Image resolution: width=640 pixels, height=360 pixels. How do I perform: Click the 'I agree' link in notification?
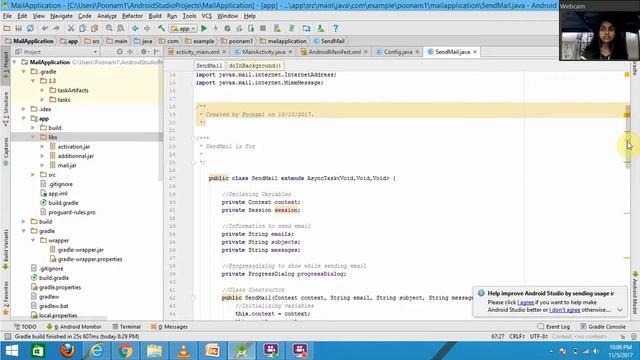point(525,302)
